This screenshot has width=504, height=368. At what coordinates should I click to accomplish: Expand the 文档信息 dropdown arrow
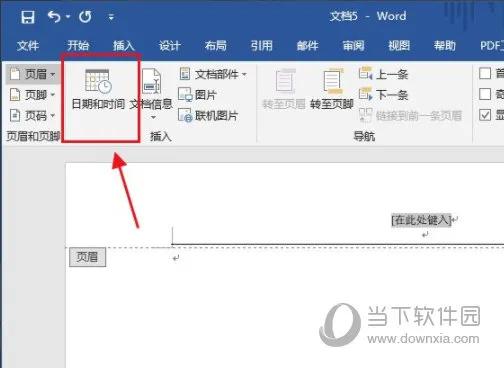[153, 117]
